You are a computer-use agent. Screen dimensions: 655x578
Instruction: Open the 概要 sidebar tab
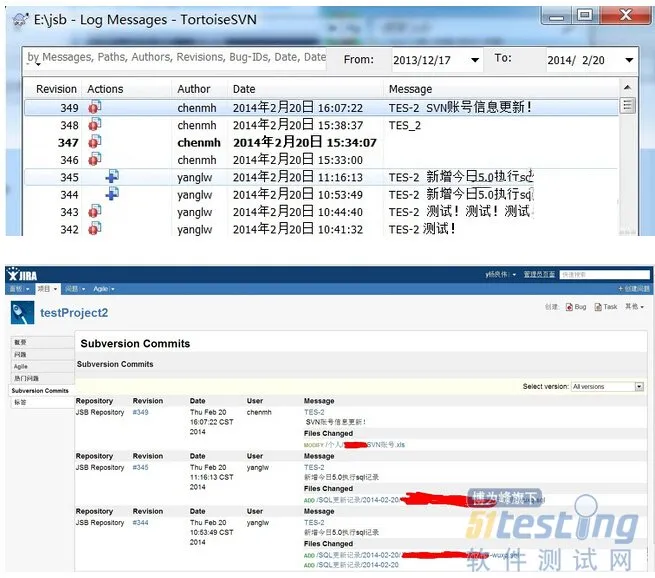pos(42,342)
